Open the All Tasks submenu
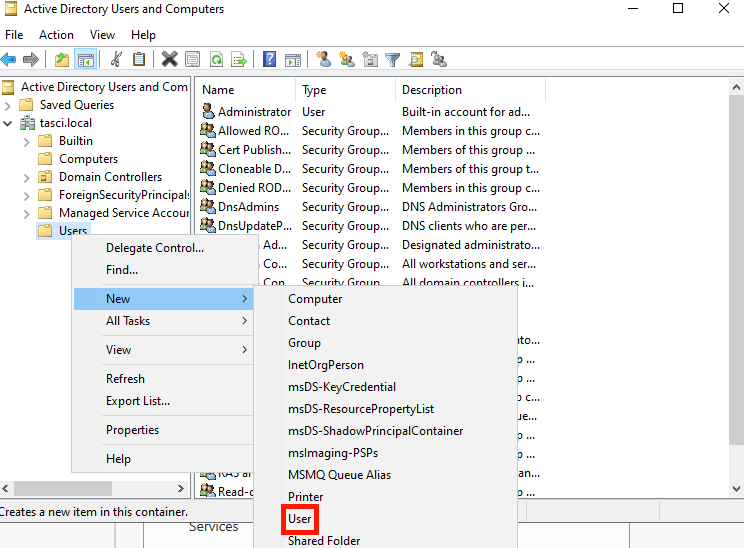This screenshot has width=744, height=548. pyautogui.click(x=163, y=321)
